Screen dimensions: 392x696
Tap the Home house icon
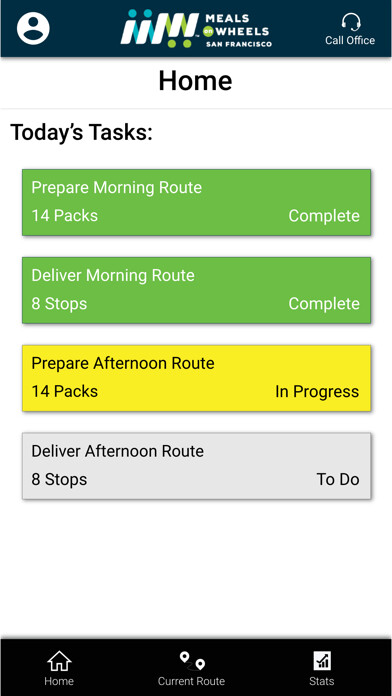[x=59, y=662]
